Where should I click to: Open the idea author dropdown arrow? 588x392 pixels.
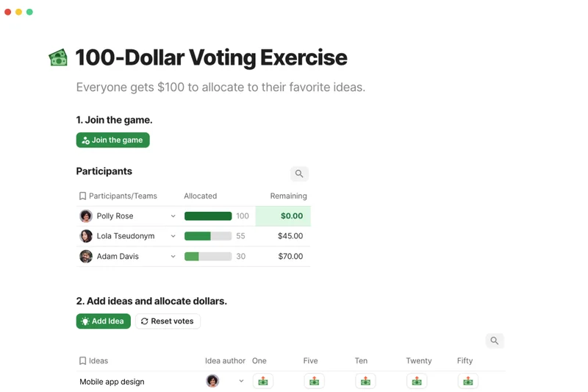pos(241,381)
